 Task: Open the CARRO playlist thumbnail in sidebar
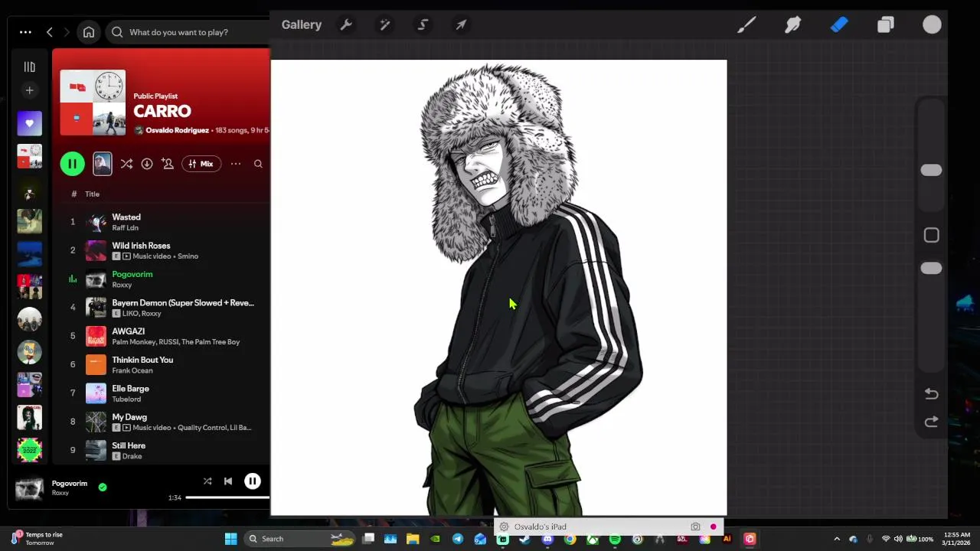[x=29, y=156]
